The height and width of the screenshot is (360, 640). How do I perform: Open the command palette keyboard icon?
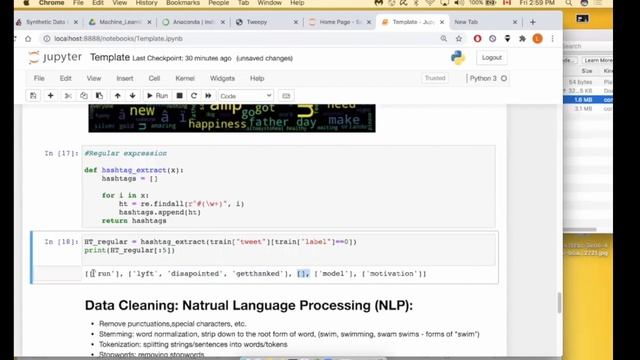(x=286, y=96)
